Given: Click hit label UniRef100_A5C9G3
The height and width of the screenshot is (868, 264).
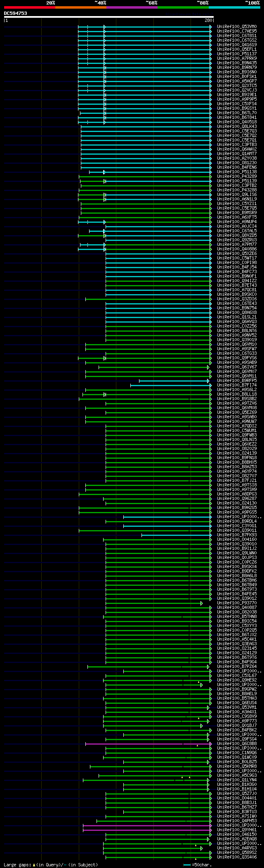Looking at the screenshot, I should point(237,775).
